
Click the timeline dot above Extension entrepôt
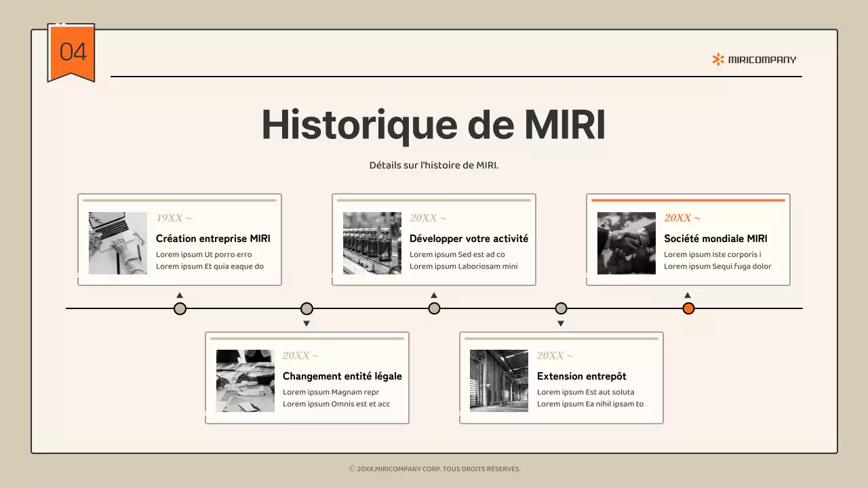561,308
